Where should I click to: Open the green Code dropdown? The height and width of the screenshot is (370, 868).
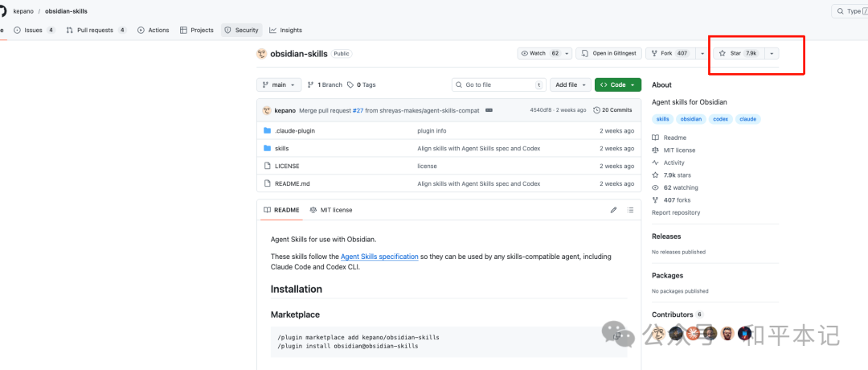[618, 84]
